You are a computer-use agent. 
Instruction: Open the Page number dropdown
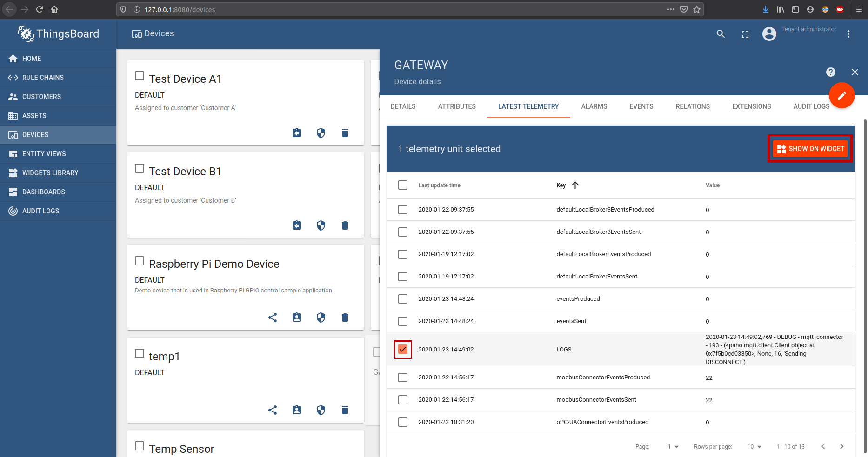[673, 447]
